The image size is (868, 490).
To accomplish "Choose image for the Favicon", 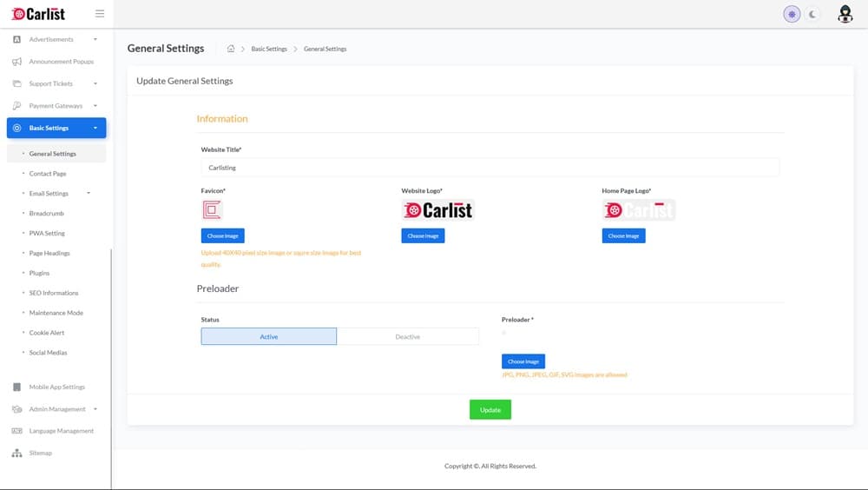I will (222, 236).
